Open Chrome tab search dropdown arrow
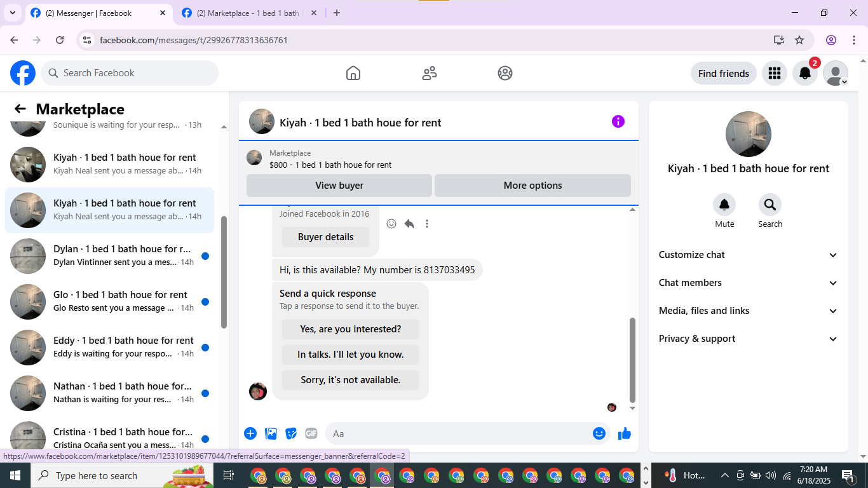The image size is (868, 488). point(12,13)
